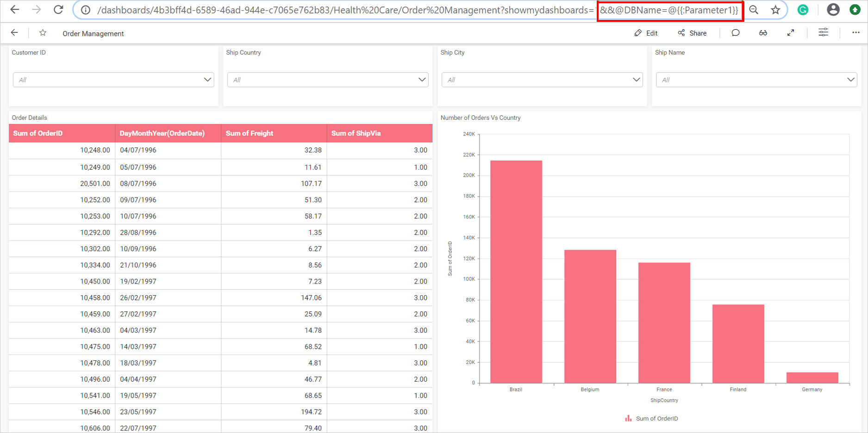868x433 pixels.
Task: Enter fullscreen mode for the dashboard
Action: [x=791, y=32]
